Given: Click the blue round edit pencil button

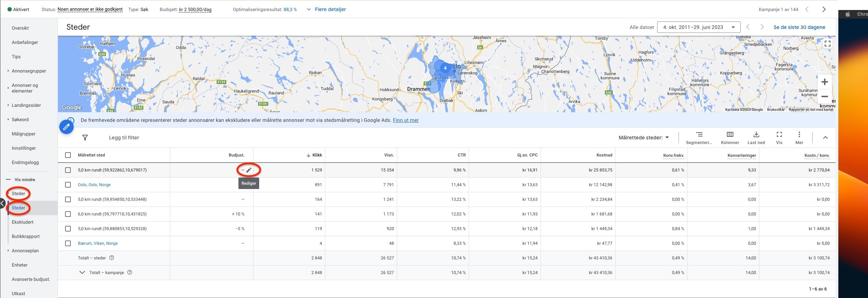Looking at the screenshot, I should tap(66, 126).
